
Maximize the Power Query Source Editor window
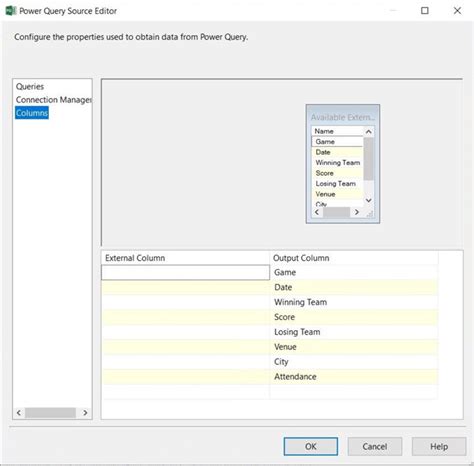425,11
